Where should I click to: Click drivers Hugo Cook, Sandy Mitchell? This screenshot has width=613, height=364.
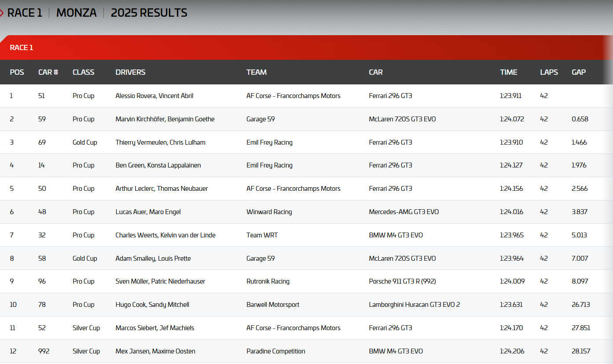click(x=152, y=305)
